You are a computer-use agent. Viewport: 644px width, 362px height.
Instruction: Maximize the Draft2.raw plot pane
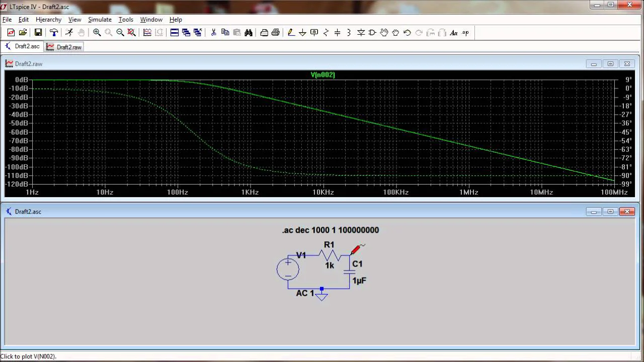610,64
